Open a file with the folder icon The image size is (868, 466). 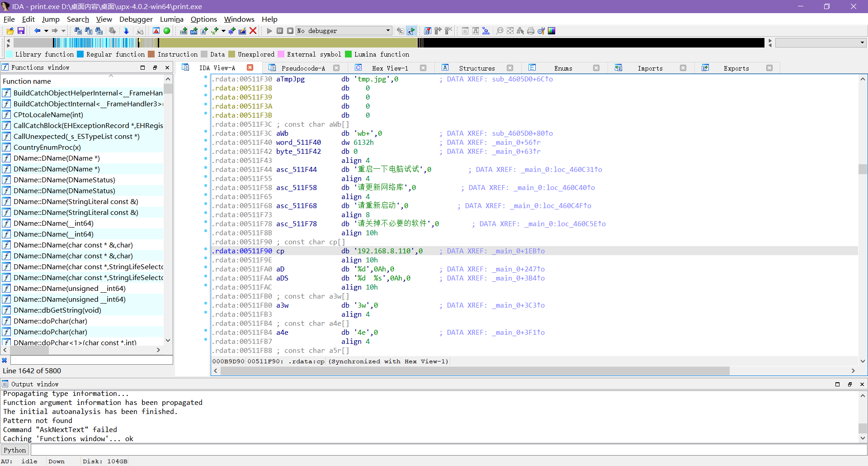(x=10, y=31)
